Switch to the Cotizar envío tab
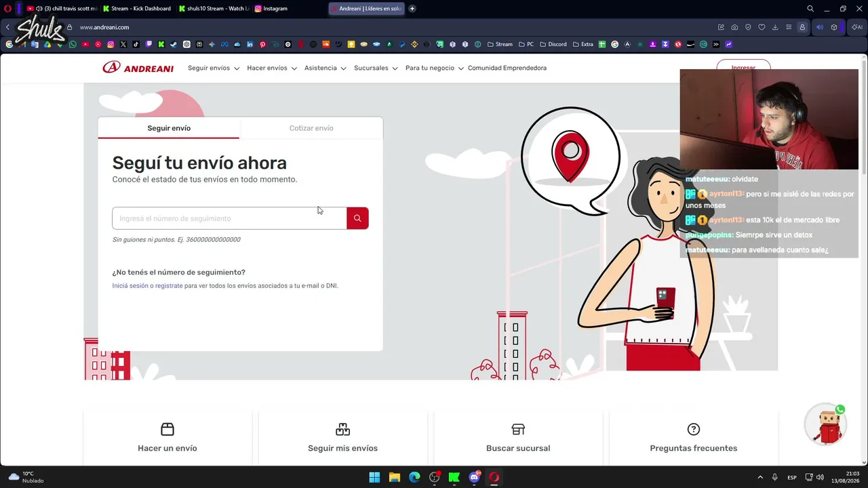 point(311,128)
